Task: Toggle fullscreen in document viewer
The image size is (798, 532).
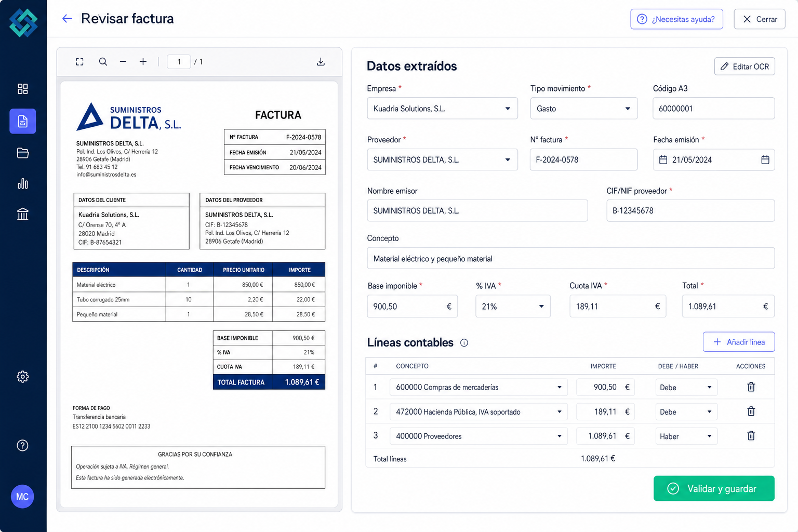Action: point(79,62)
